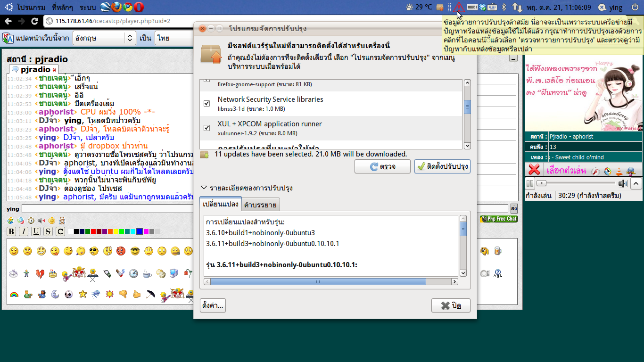Click the changelog horizontal scrollbar
The height and width of the screenshot is (362, 644).
point(331,281)
